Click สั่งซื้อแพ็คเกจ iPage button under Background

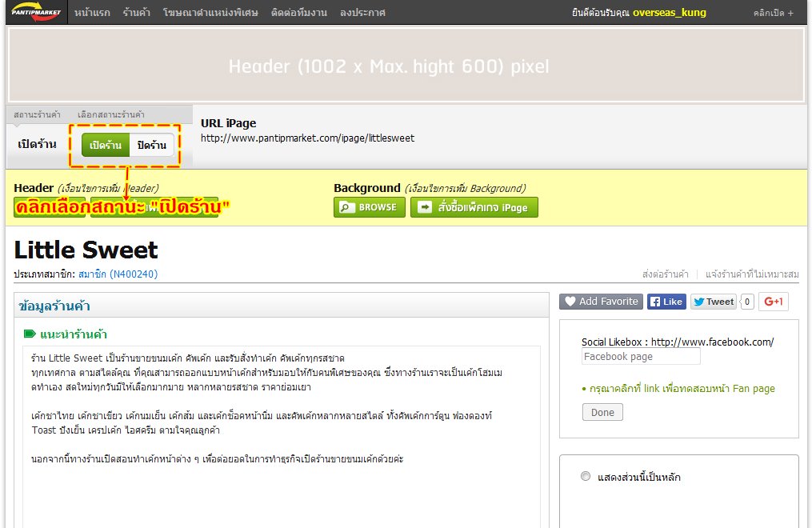click(x=474, y=207)
